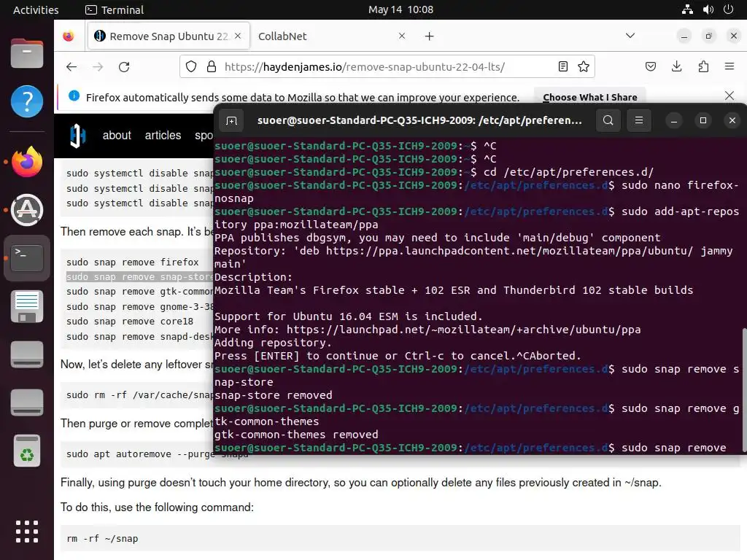Bookmark this page with the star
Viewport: 747px width, 560px height.
point(584,66)
